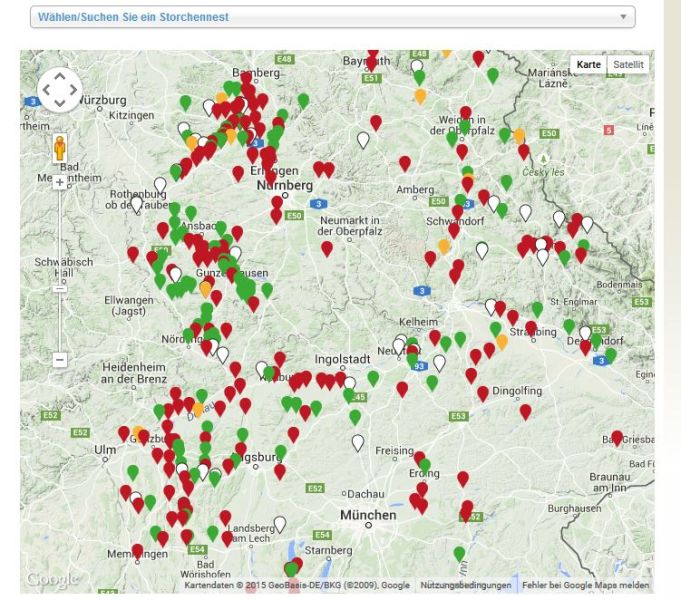This screenshot has width=681, height=600.
Task: Switch map view to Satellit
Action: point(629,64)
